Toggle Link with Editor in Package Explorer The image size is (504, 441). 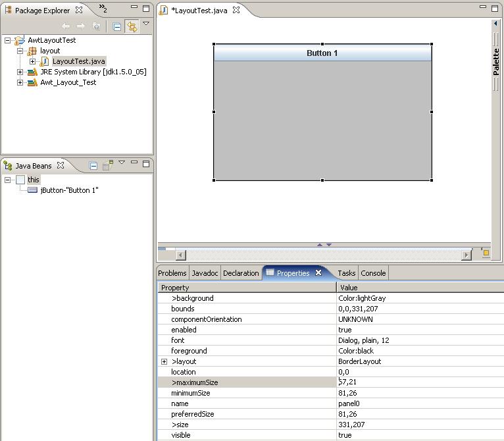pyautogui.click(x=132, y=26)
